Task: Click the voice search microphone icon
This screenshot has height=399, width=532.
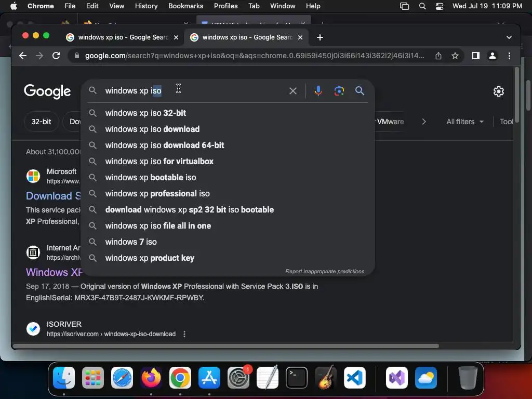Action: click(x=318, y=91)
